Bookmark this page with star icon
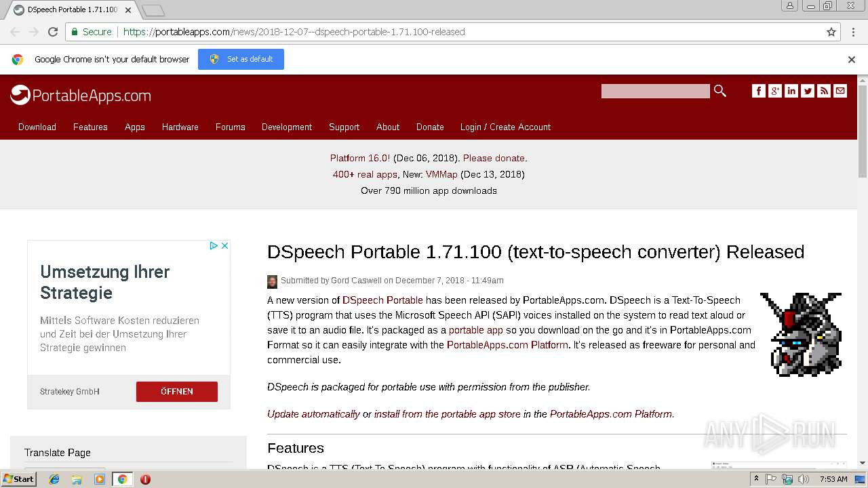The image size is (868, 488). pos(831,32)
